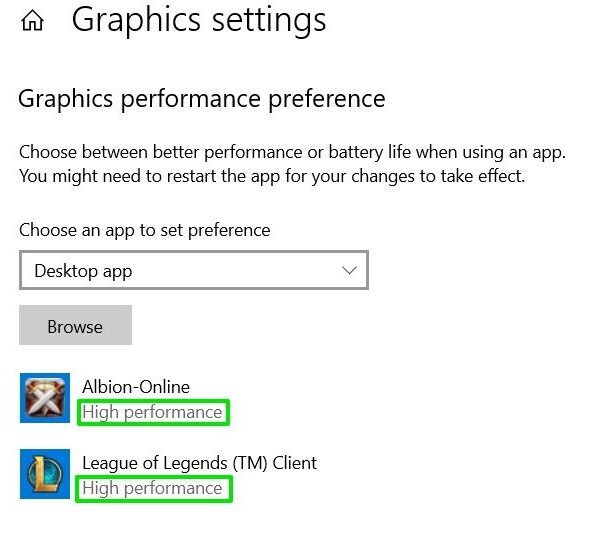This screenshot has height=542, width=611.
Task: Click High performance label under Albion-Online
Action: click(153, 412)
